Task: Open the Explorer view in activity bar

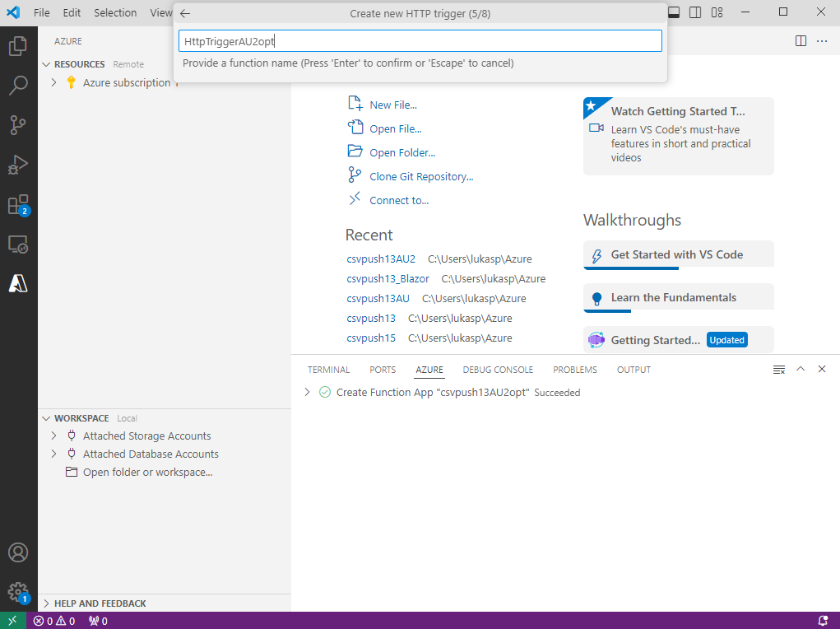Action: 18,46
